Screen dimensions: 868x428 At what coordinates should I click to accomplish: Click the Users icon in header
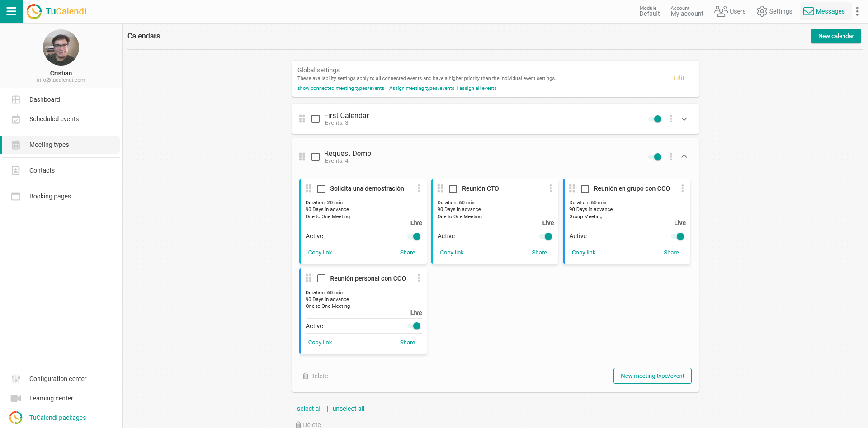click(721, 11)
